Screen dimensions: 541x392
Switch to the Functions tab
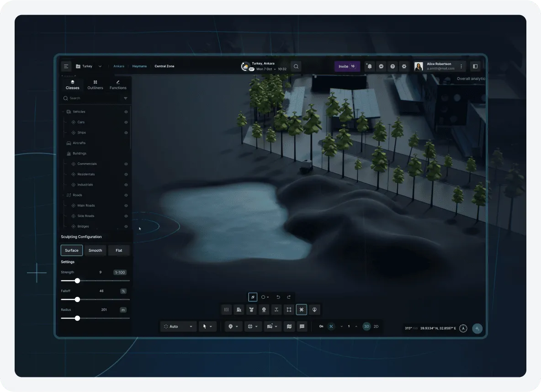point(118,85)
